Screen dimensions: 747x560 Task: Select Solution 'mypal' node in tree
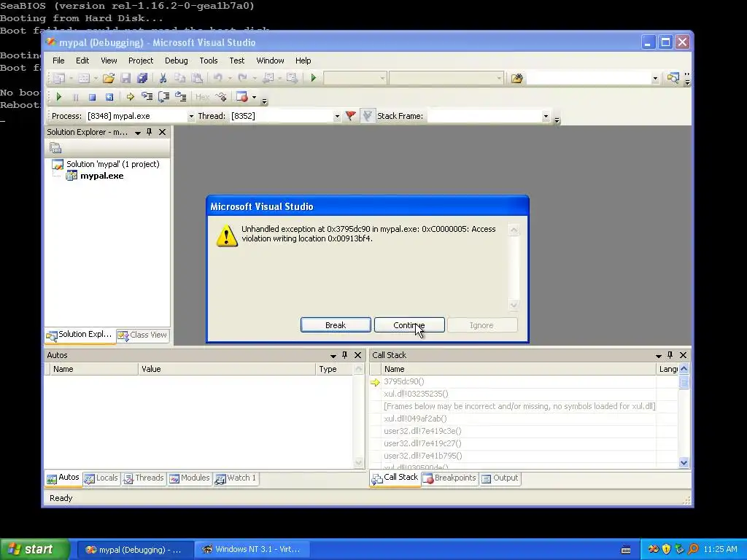click(x=112, y=164)
